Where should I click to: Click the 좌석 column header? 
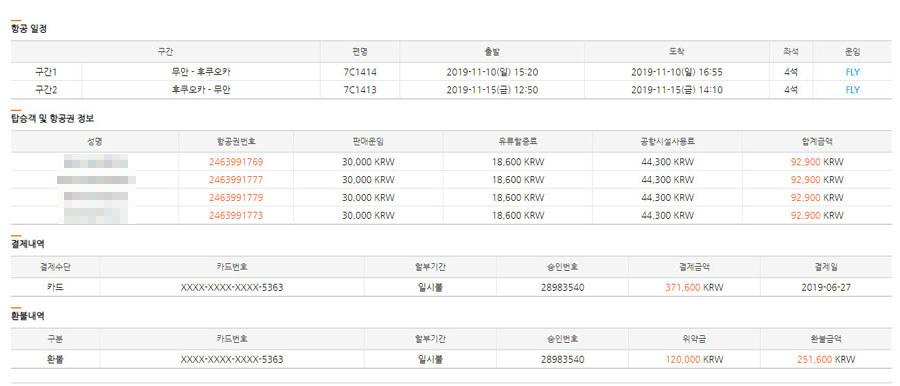(790, 52)
